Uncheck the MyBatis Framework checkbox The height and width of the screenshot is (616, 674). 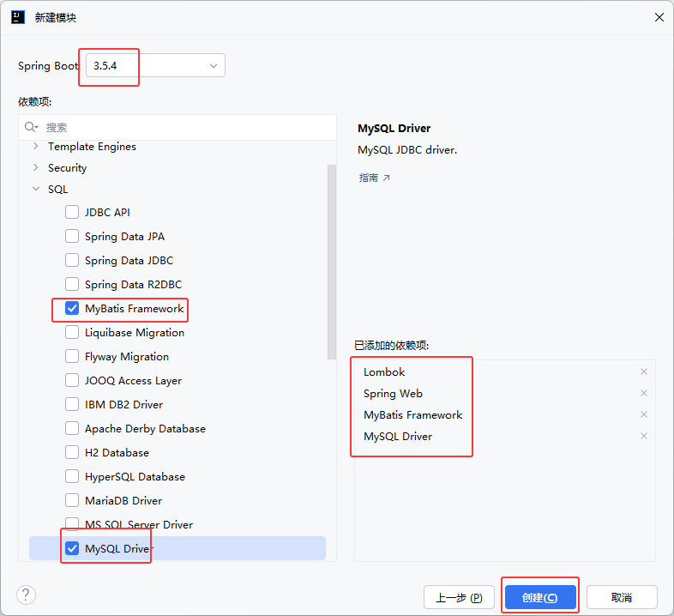click(72, 309)
